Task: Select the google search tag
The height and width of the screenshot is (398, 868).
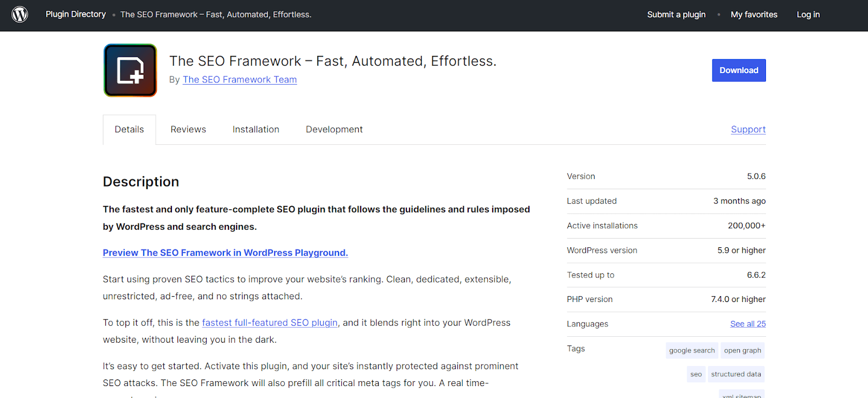Action: click(x=692, y=350)
